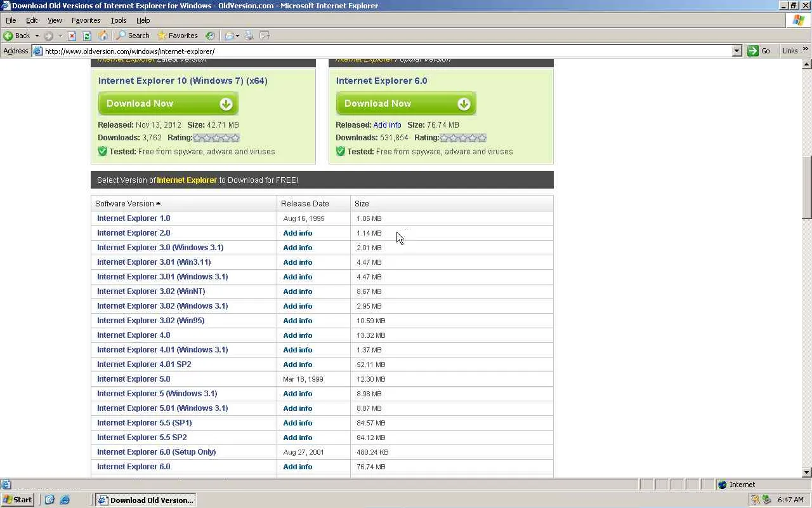The height and width of the screenshot is (508, 812).
Task: Open Internet Explorer 4.01 SP2 link
Action: click(x=144, y=364)
